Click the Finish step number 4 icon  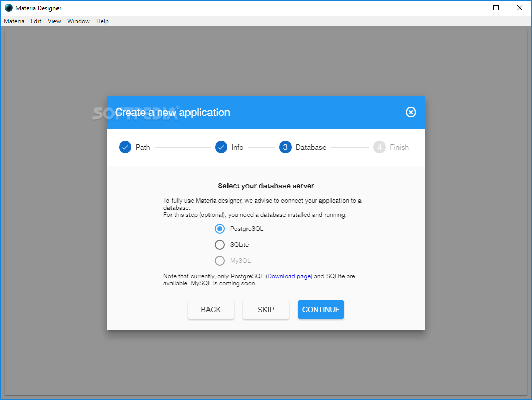(x=379, y=147)
